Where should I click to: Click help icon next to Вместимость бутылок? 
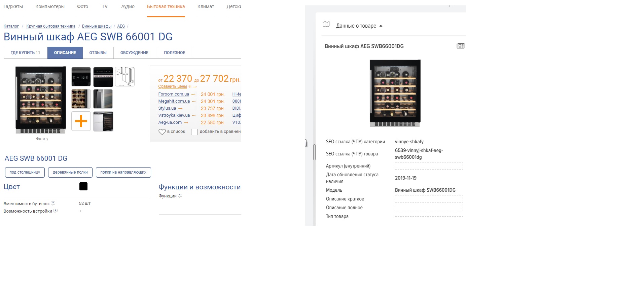click(x=53, y=203)
